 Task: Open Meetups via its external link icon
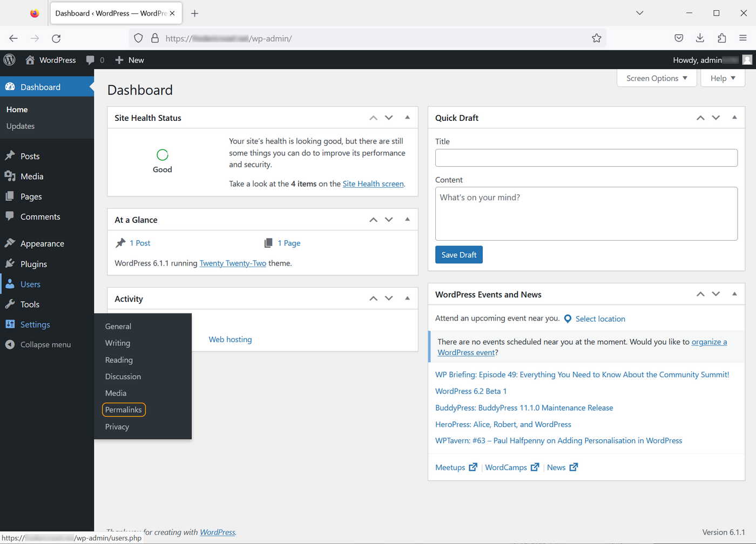(x=473, y=467)
